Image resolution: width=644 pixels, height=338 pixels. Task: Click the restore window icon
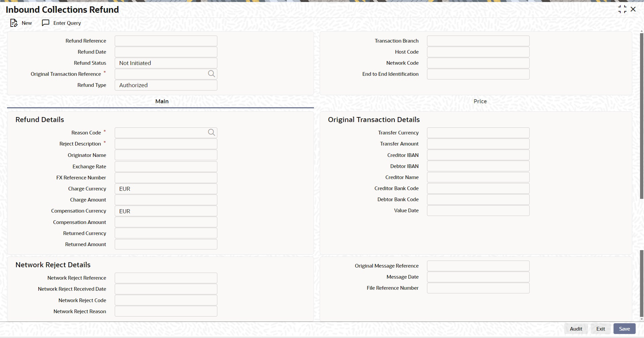(622, 9)
